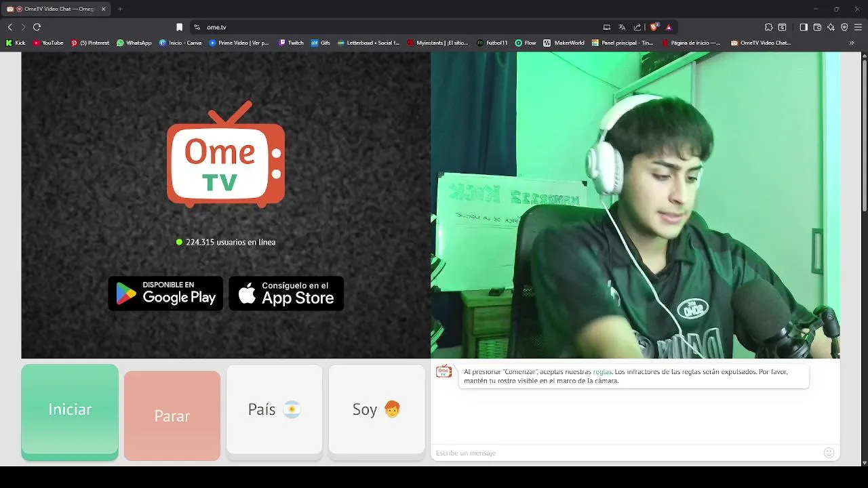Open the Flow bookmark
The width and height of the screenshot is (868, 488).
pyautogui.click(x=526, y=43)
